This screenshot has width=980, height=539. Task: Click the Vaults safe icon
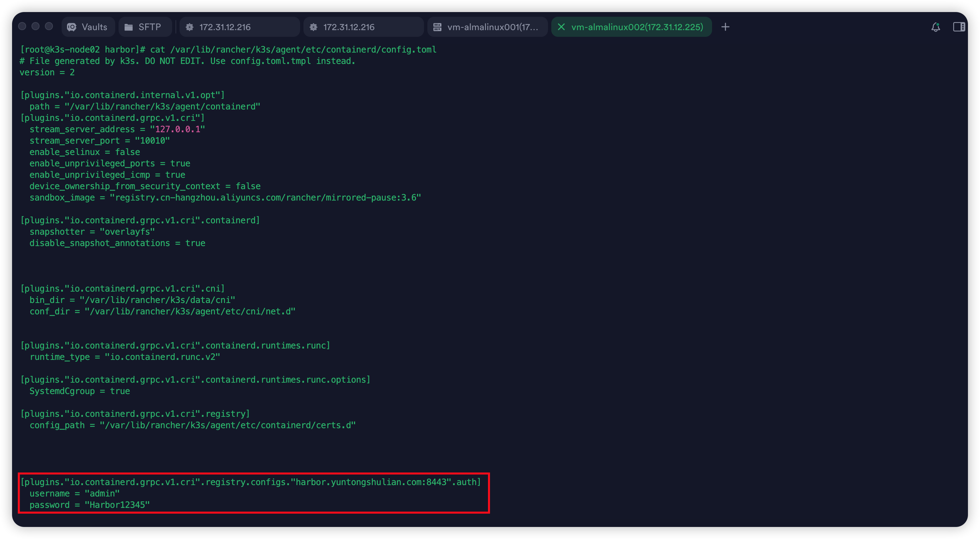point(72,27)
